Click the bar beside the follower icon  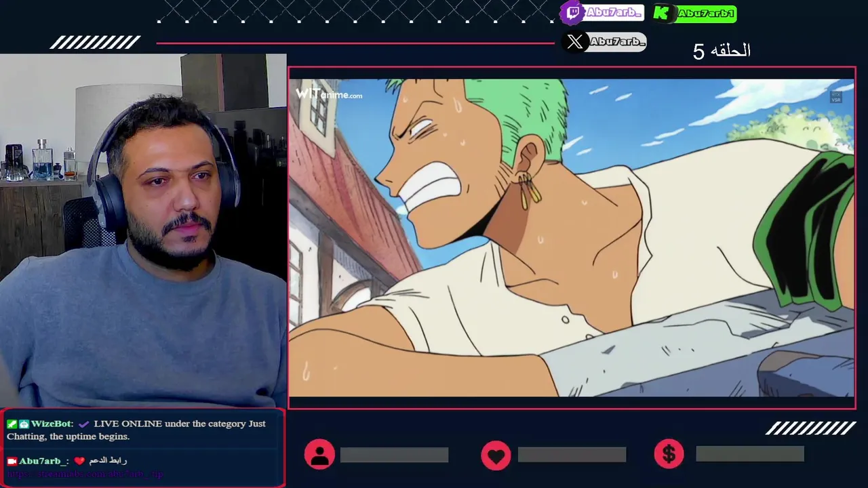coord(394,455)
